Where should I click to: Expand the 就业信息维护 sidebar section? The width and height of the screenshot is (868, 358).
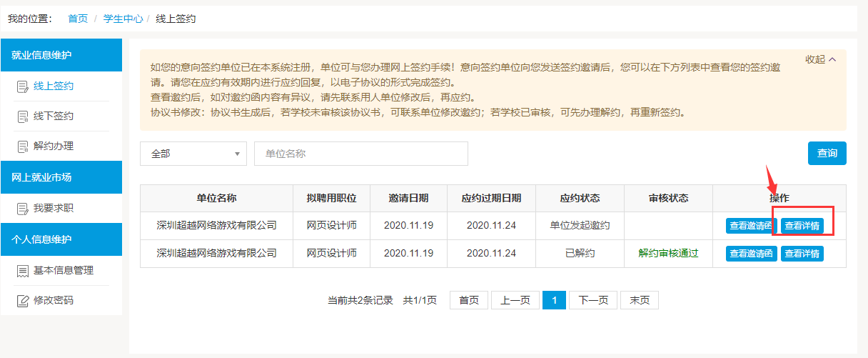pyautogui.click(x=61, y=55)
